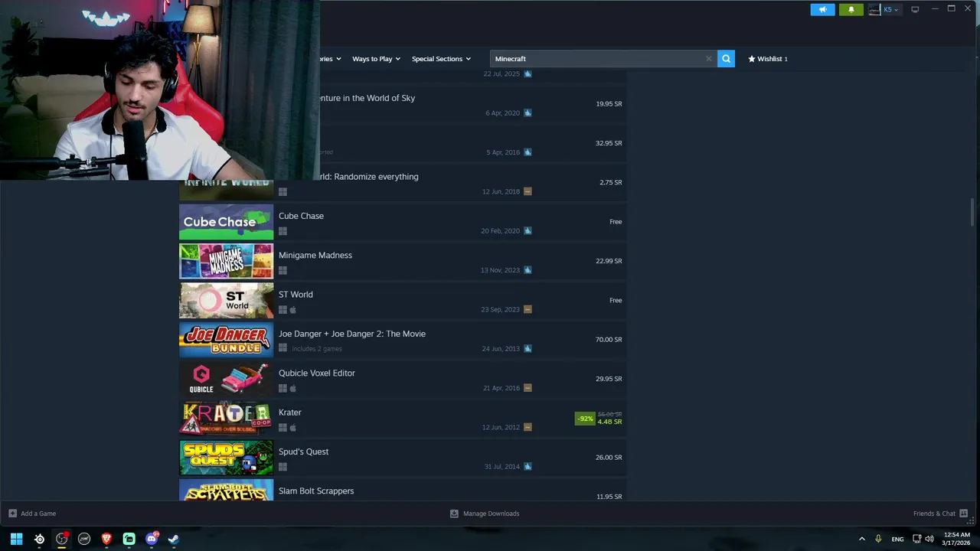The height and width of the screenshot is (551, 980).
Task: Click the Windows platform icon under Spud's Quest
Action: coord(283,467)
